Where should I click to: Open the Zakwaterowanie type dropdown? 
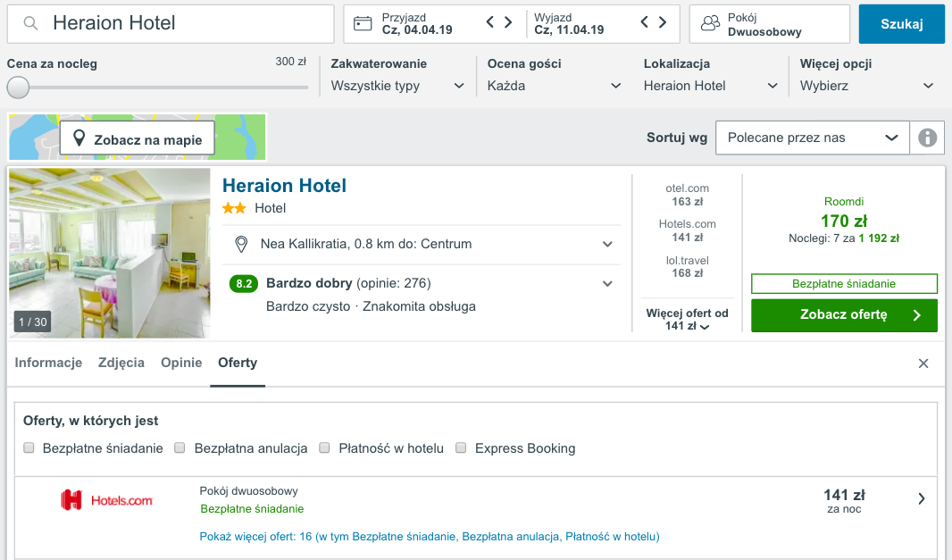tap(397, 86)
